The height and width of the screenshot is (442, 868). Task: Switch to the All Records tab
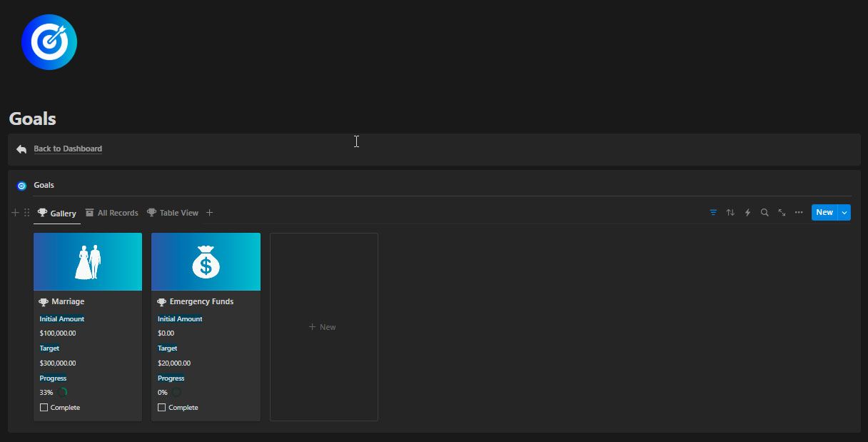111,213
